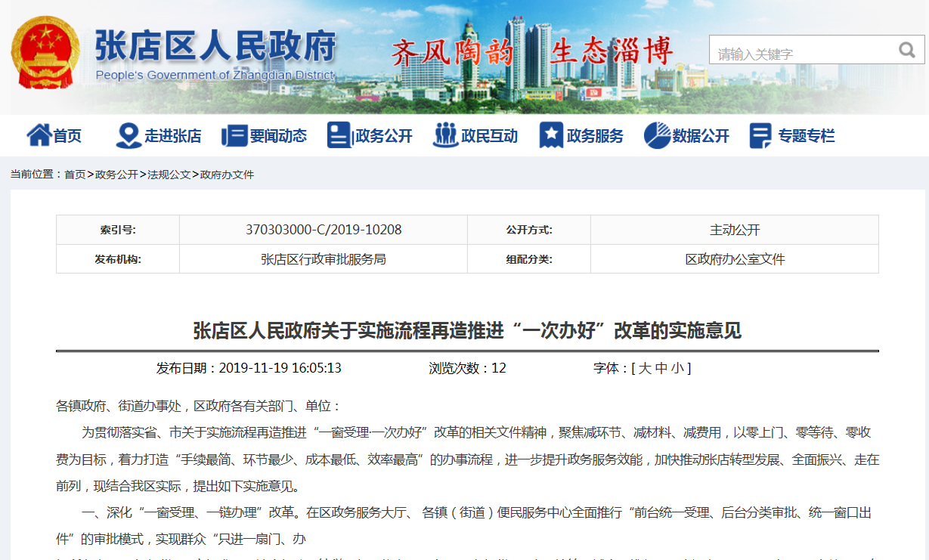
Task: Click the location pin icon for 走进张店
Action: (128, 135)
